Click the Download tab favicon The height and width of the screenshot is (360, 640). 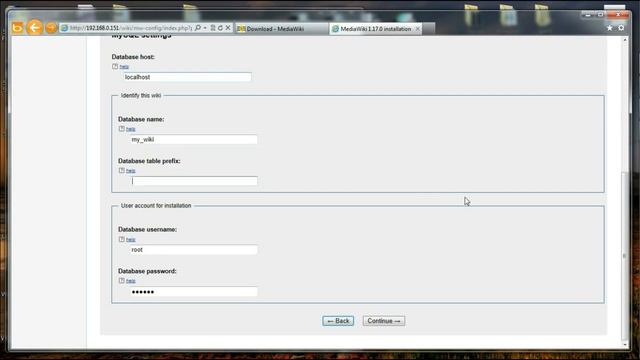pos(241,29)
